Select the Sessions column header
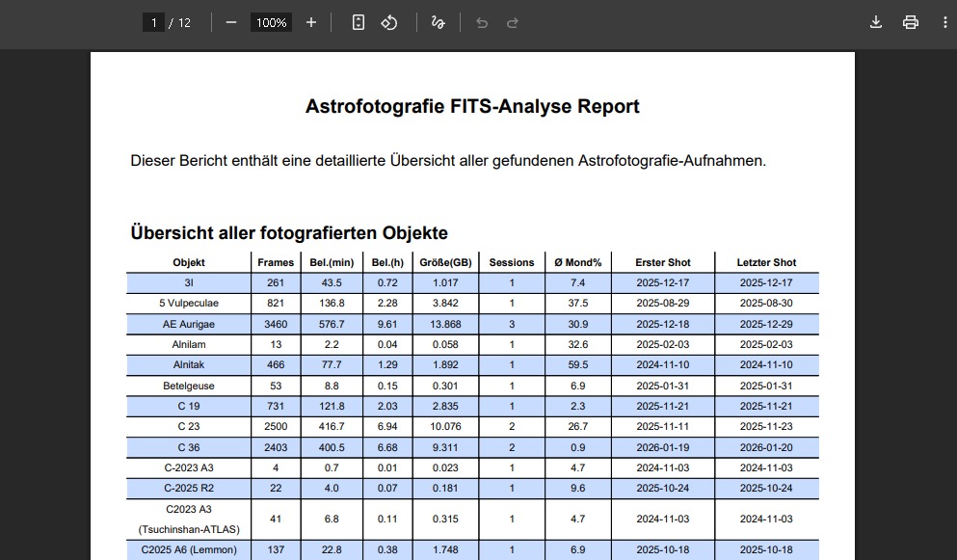Viewport: 957px width, 560px height. (512, 262)
